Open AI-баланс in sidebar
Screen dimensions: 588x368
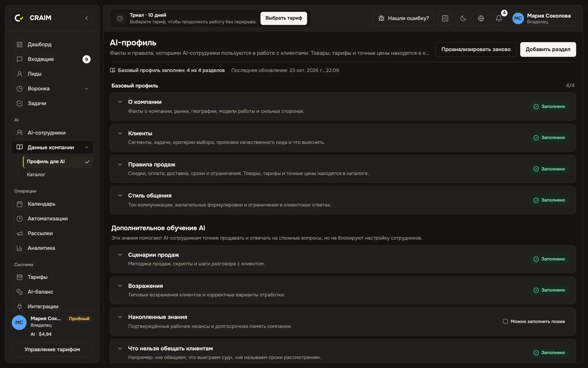[52, 292]
